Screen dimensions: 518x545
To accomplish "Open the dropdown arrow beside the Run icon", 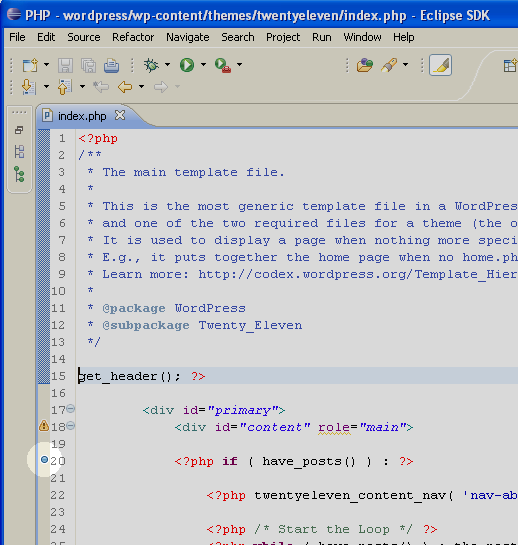I will coord(203,65).
